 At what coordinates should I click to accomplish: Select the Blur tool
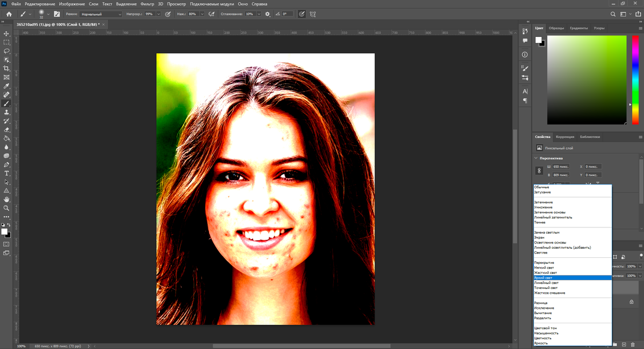coord(7,147)
